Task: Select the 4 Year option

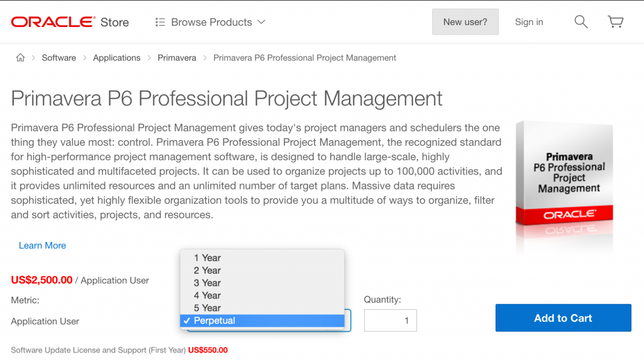Action: coord(262,295)
